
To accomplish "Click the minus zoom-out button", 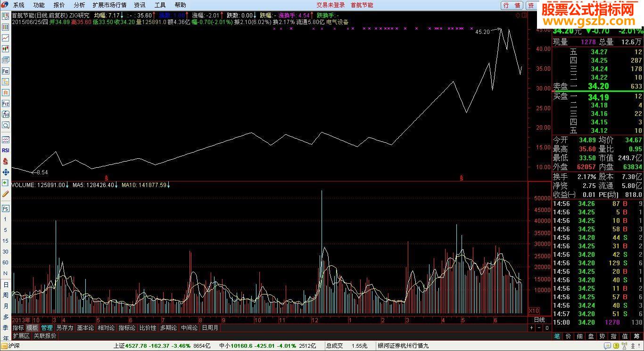I will coord(539,328).
